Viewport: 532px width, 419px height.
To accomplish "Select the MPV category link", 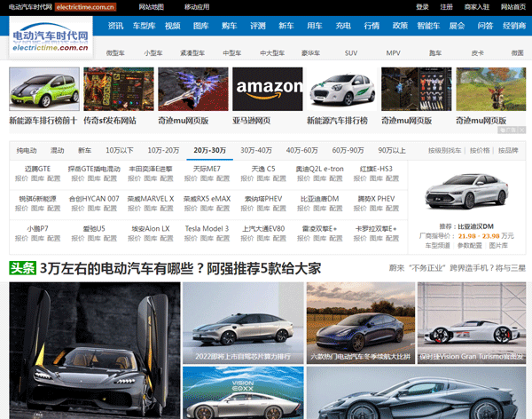I will [393, 53].
